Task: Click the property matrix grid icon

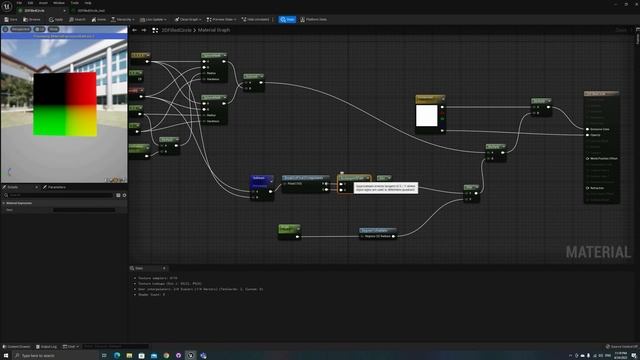Action: 118,196
